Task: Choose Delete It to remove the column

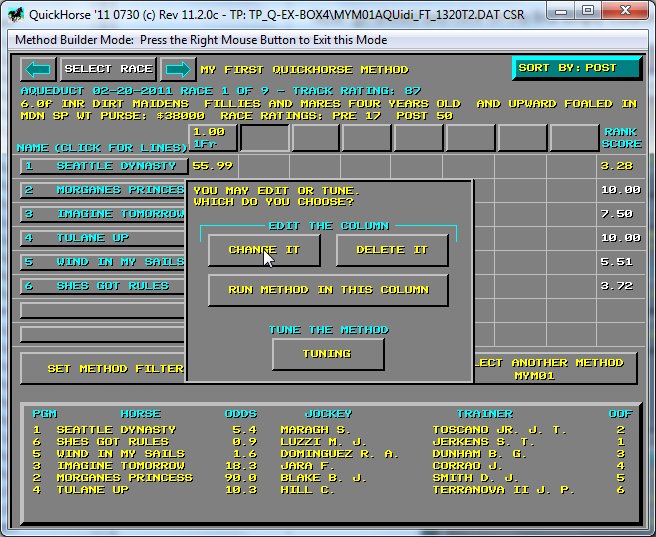Action: click(x=392, y=250)
